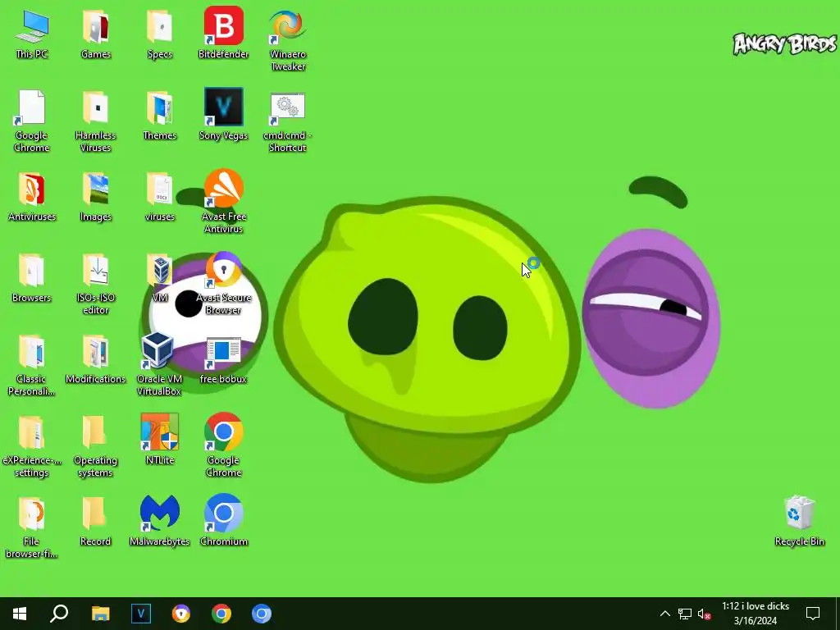Open Google Chrome from the taskbar
The height and width of the screenshot is (630, 840).
click(x=221, y=614)
